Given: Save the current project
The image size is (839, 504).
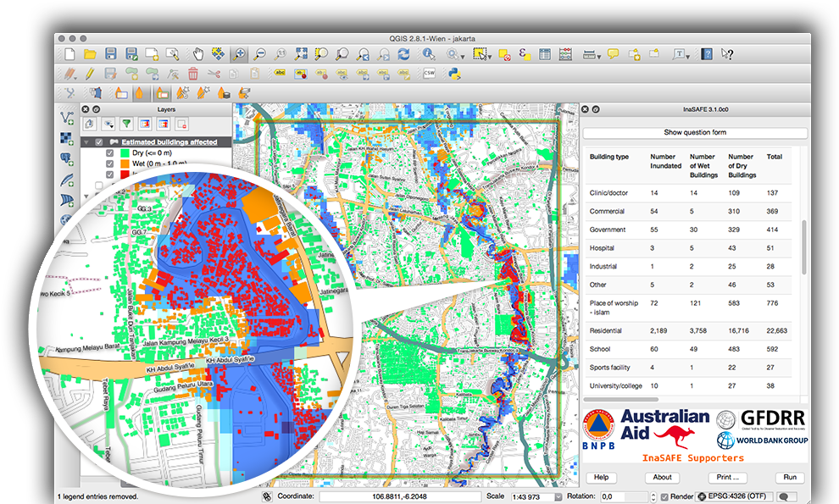Looking at the screenshot, I should coord(109,55).
